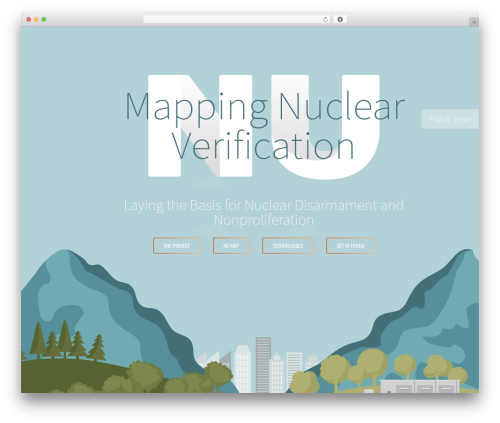Go to the Technologies section

tap(288, 246)
